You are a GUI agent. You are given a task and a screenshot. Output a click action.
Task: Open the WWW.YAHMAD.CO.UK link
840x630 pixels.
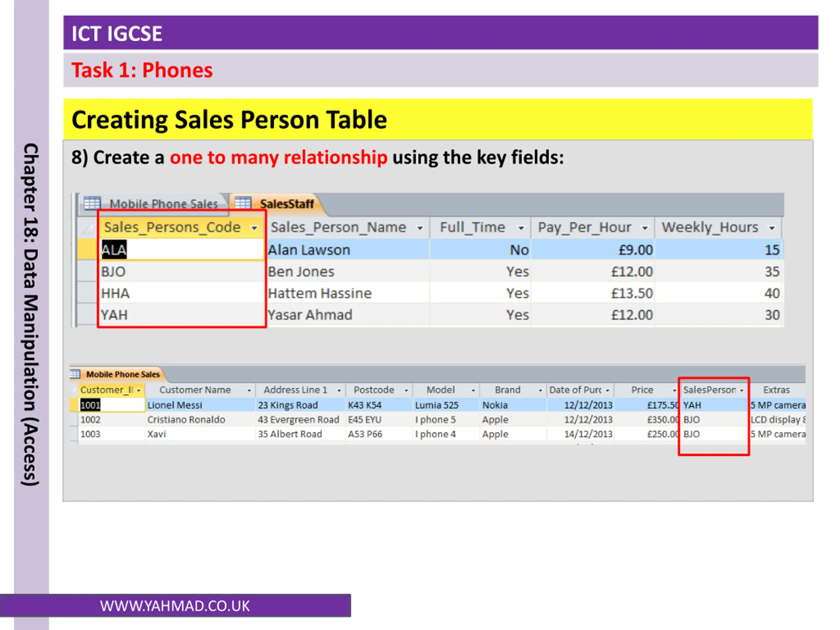pyautogui.click(x=175, y=606)
